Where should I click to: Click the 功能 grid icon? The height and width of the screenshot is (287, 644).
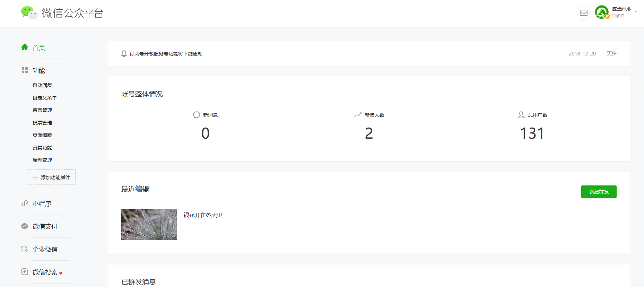25,70
